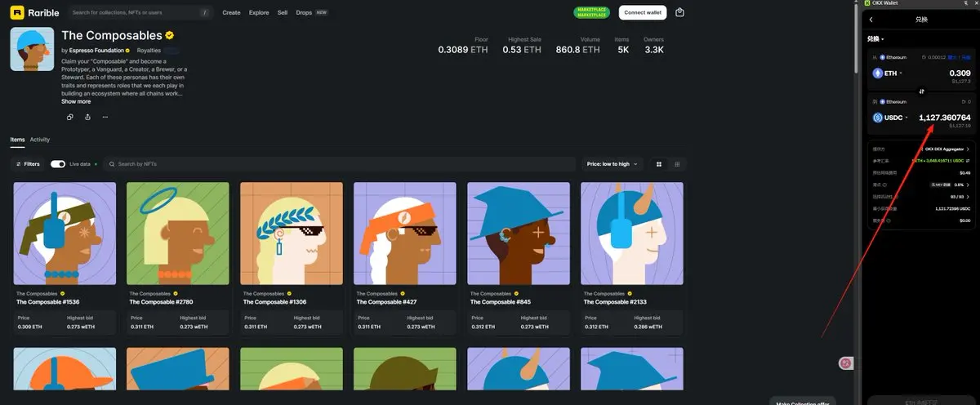Click the Rarible logo icon
Viewport: 980px width, 405px height.
tap(16, 12)
